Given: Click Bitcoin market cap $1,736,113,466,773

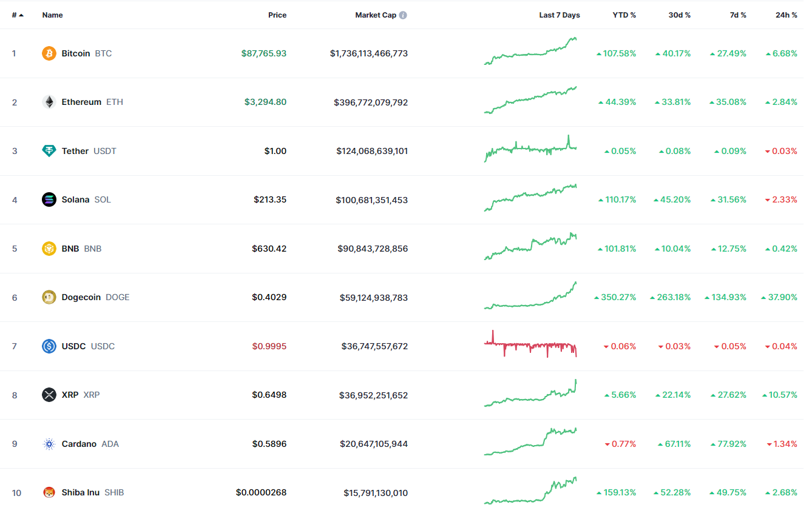Looking at the screenshot, I should (369, 53).
